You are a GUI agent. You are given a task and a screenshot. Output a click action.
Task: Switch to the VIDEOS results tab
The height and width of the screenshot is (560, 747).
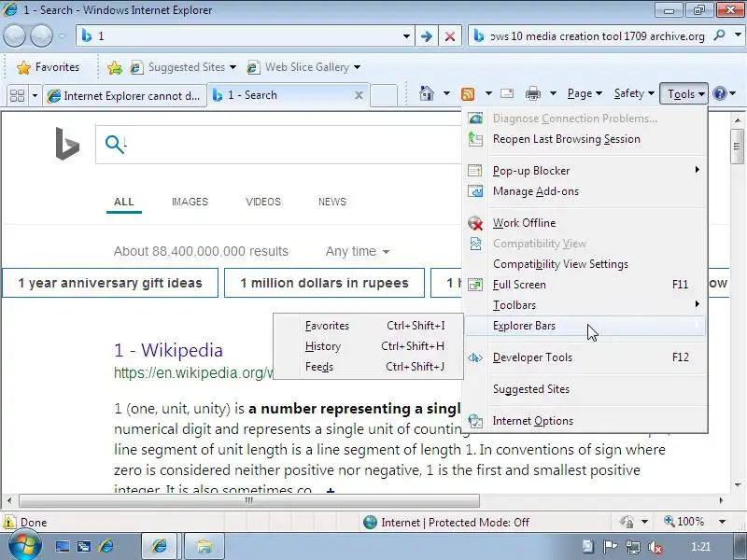point(263,202)
